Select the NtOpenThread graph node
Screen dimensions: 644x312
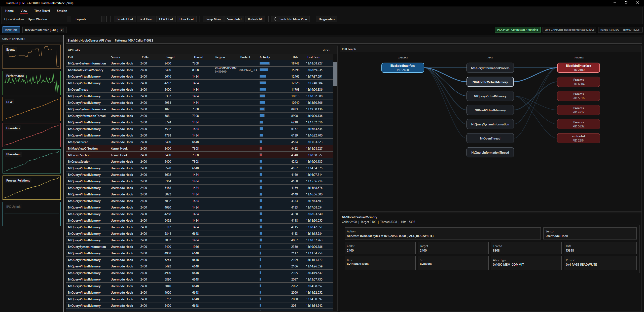click(490, 138)
